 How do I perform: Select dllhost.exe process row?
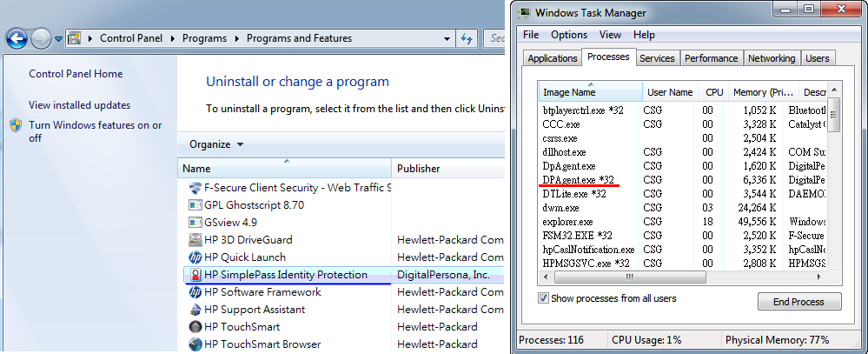point(683,152)
